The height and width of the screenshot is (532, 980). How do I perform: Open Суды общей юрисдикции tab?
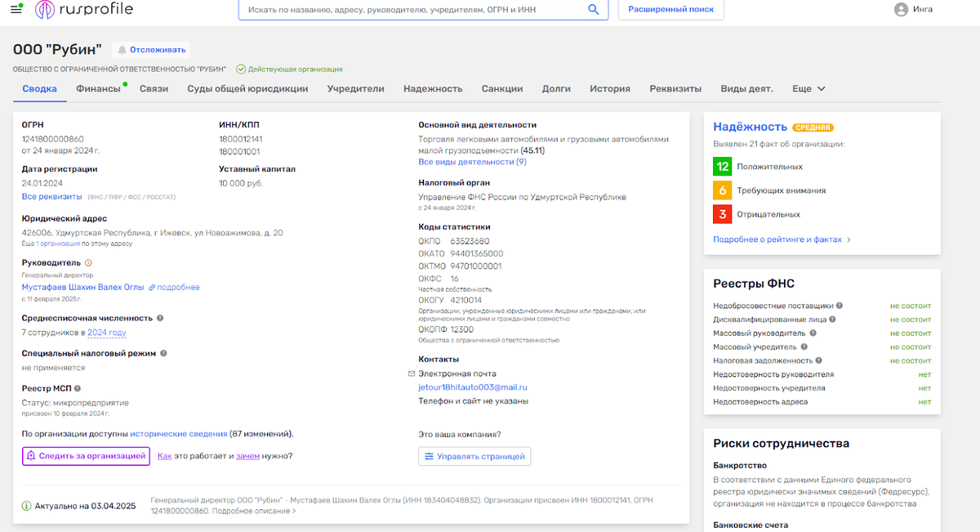(247, 88)
